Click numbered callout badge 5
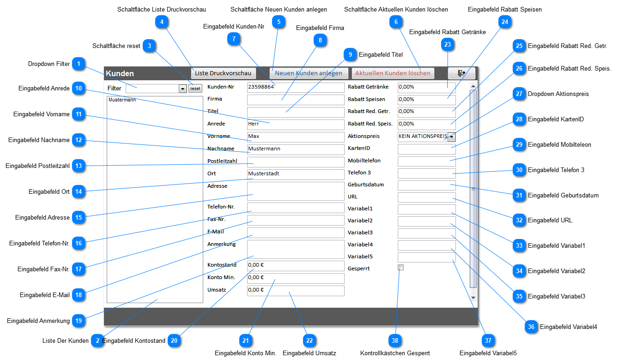Viewport: 619px width, 364px height. [x=278, y=22]
